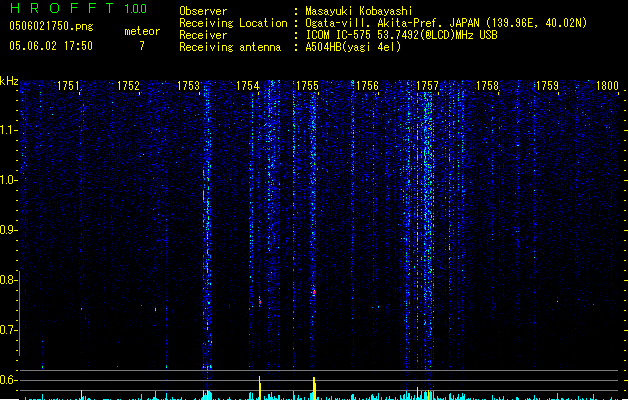Click the 1755 time marker
The height and width of the screenshot is (400, 629).
coord(307,86)
